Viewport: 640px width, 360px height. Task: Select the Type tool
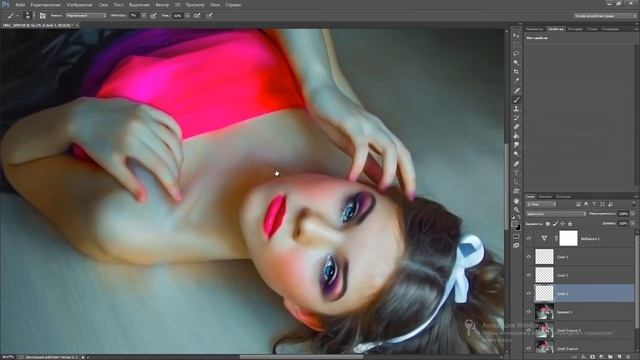pyautogui.click(x=516, y=173)
